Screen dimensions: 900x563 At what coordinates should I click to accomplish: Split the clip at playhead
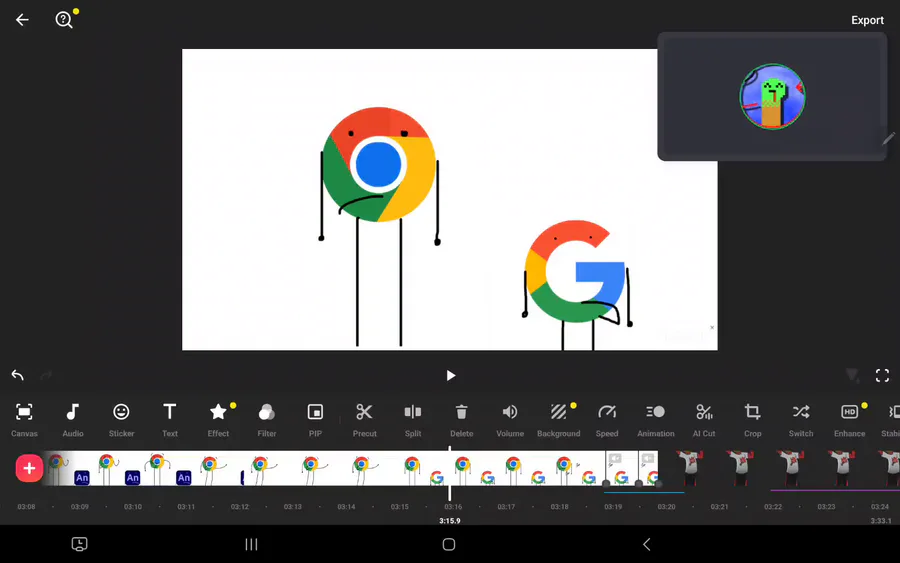click(413, 420)
